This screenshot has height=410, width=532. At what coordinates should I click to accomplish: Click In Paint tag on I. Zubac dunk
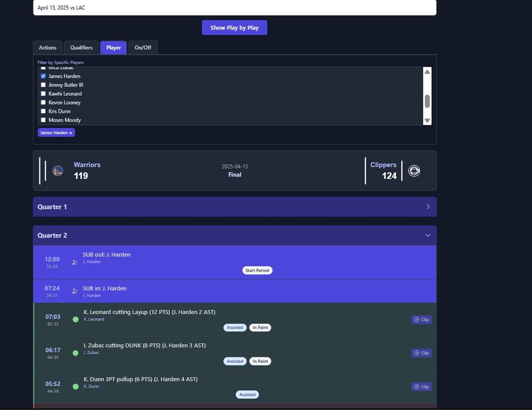click(260, 361)
